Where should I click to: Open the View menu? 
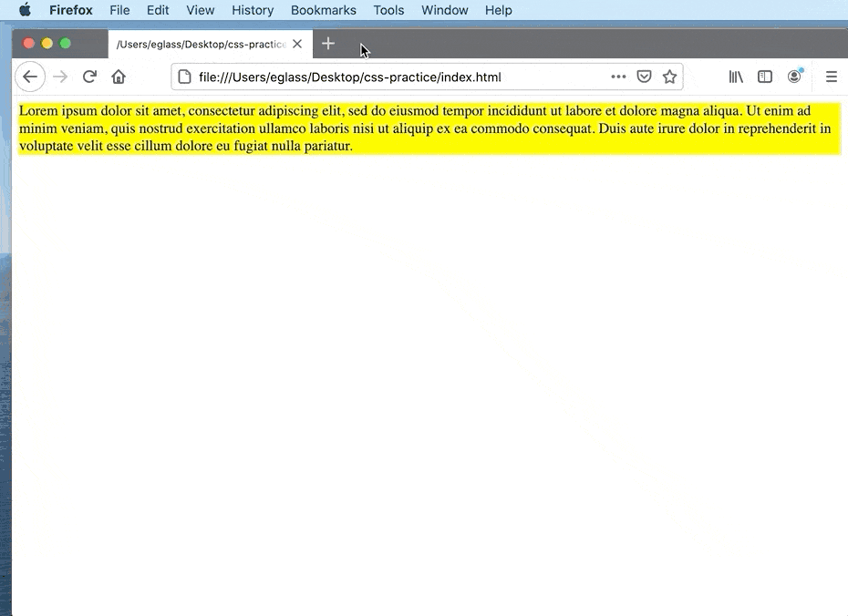200,10
